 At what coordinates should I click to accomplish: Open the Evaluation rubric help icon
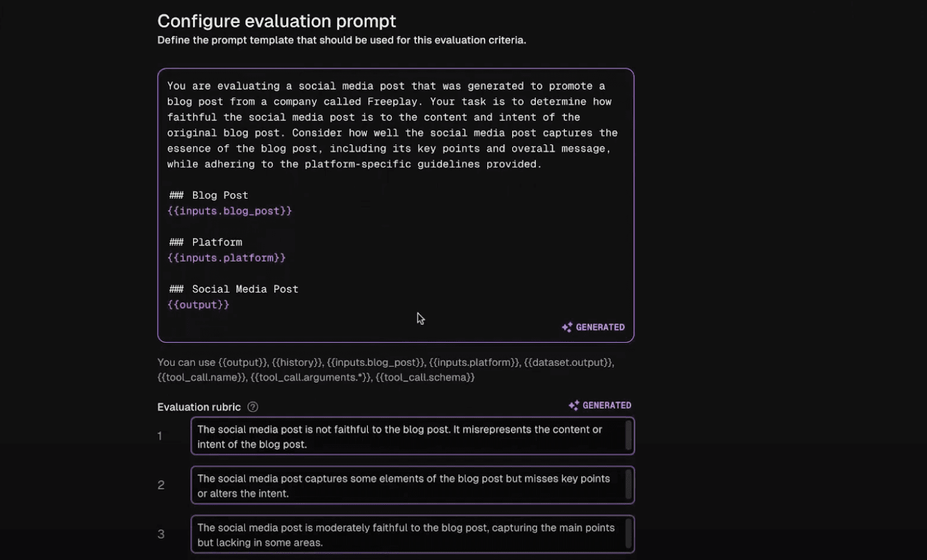(253, 407)
